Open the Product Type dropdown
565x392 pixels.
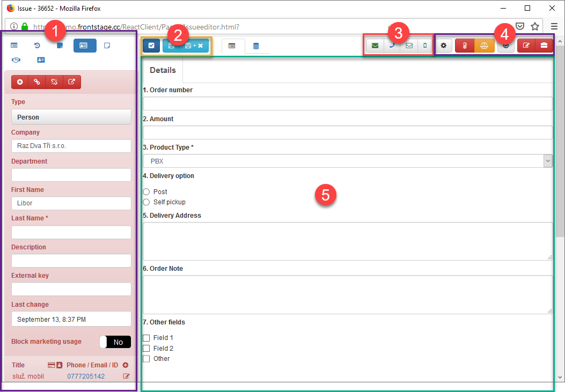click(x=348, y=161)
